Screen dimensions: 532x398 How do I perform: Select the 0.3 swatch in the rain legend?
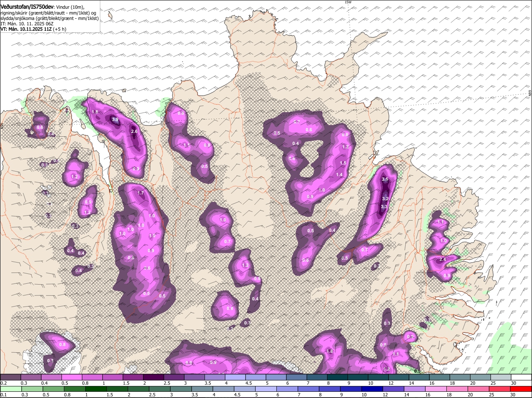pos(32,389)
